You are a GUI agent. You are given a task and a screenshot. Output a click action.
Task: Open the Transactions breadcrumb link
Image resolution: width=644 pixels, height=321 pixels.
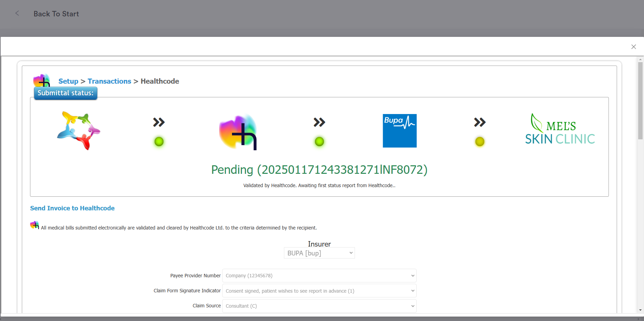click(x=109, y=81)
